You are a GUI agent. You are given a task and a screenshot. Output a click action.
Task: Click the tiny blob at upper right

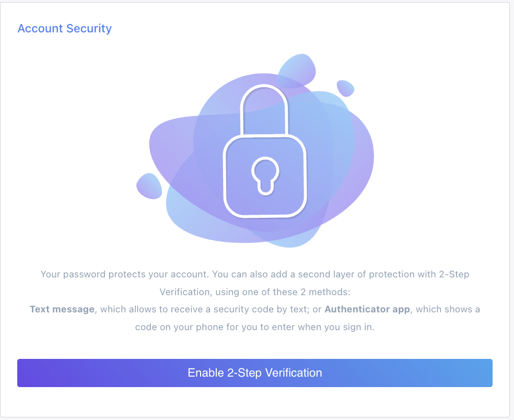coord(345,88)
